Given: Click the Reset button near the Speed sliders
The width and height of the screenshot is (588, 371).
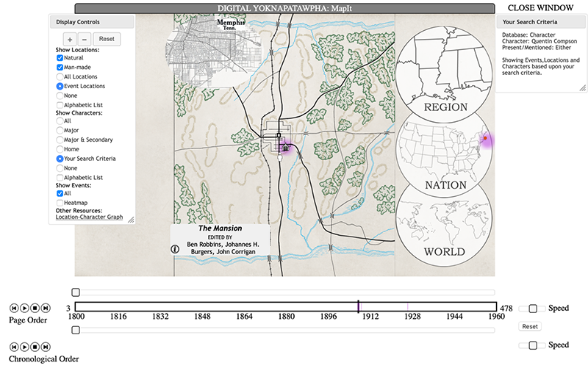Looking at the screenshot, I should pos(530,326).
